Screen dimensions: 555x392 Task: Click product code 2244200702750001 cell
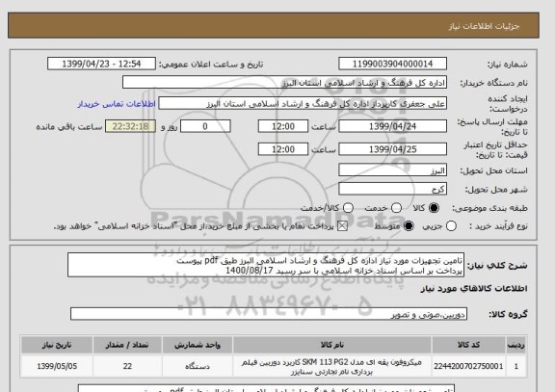pyautogui.click(x=468, y=366)
